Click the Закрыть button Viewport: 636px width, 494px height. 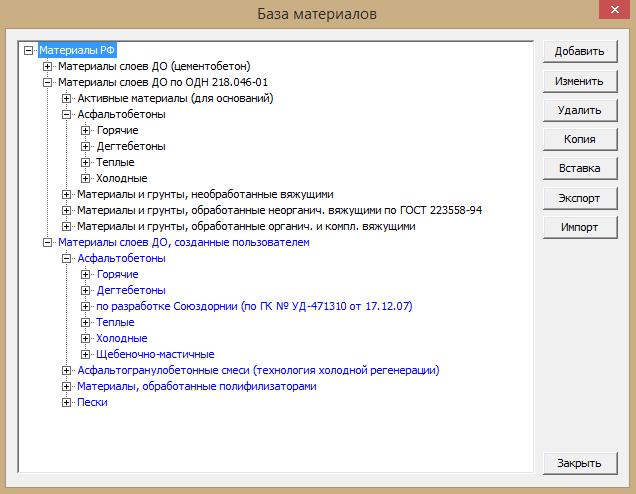point(580,463)
